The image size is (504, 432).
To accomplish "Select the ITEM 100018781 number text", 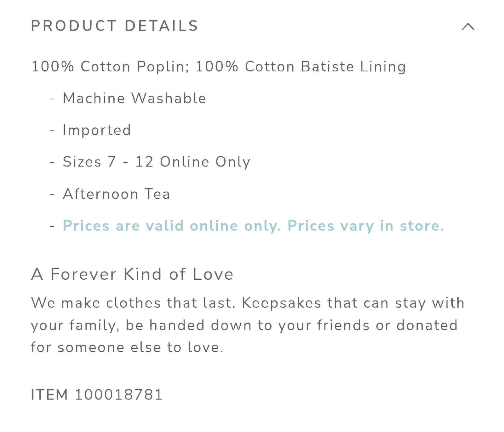I will (97, 394).
